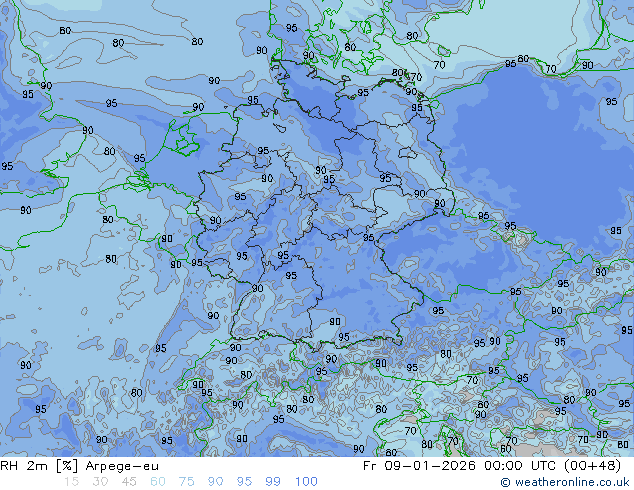This screenshot has height=490, width=634.
Task: Click the legend value 95 in the bottom scale
Action: [244, 482]
